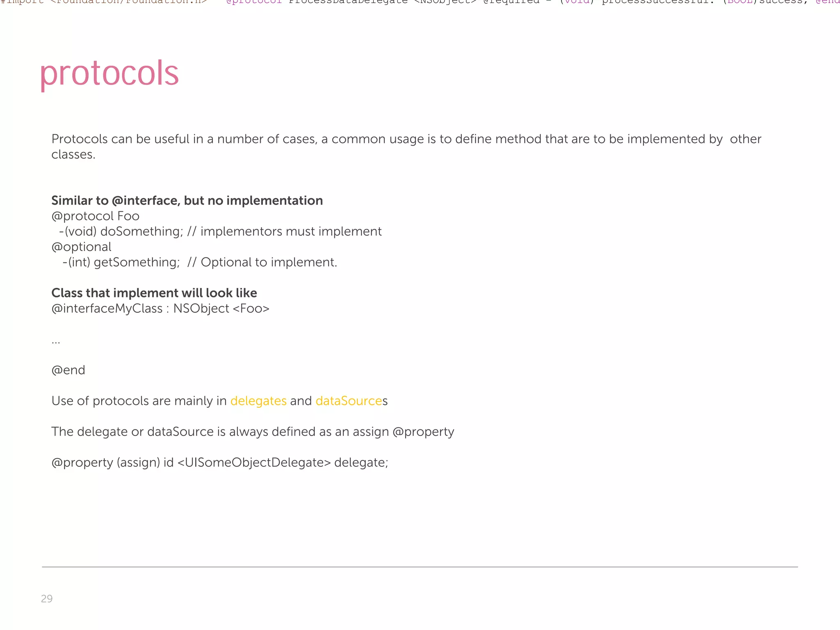
Task: Click line '@property (assign) id <UISomeObjectDelegate> delegate;'
Action: click(220, 463)
